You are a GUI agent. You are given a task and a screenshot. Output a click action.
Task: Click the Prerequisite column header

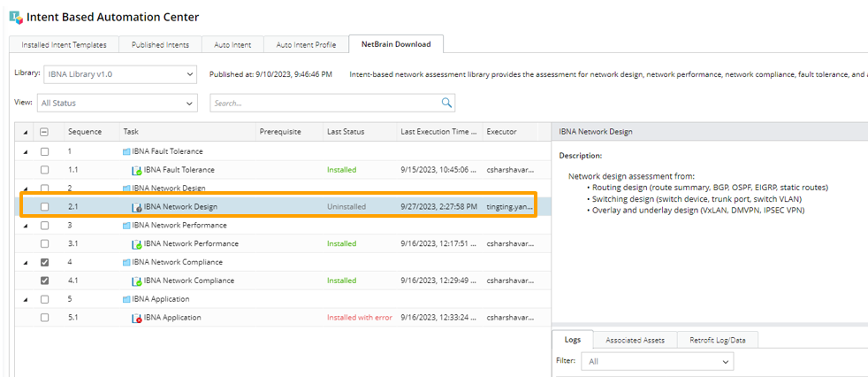(290, 132)
